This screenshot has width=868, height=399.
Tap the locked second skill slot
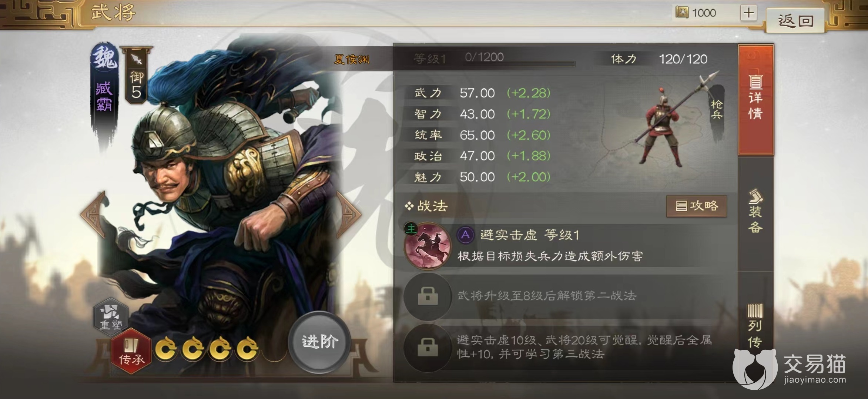point(428,296)
